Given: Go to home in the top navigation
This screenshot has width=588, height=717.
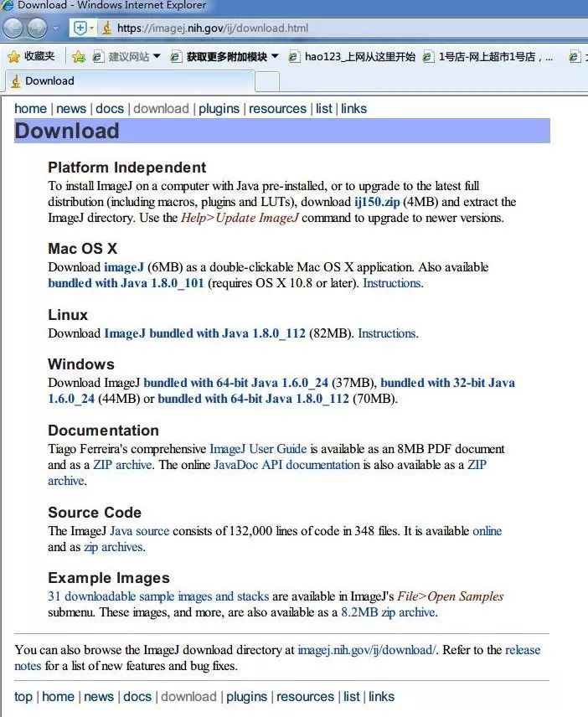Looking at the screenshot, I should 30,109.
